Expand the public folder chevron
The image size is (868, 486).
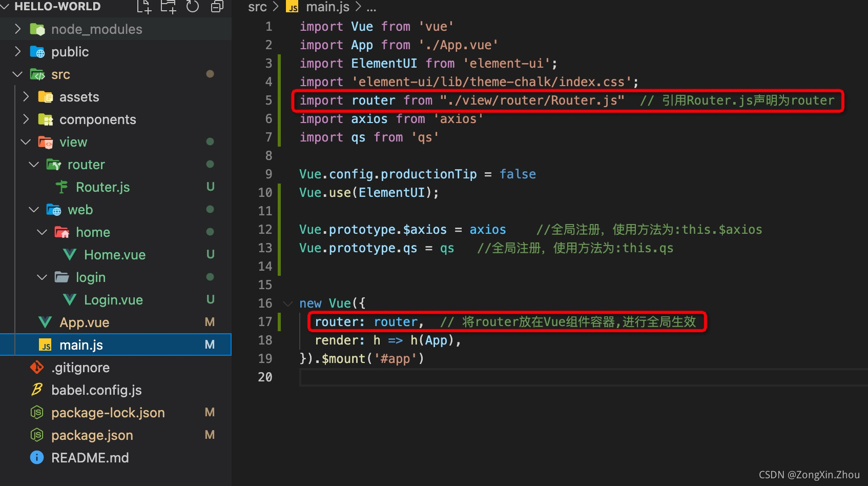pyautogui.click(x=18, y=52)
